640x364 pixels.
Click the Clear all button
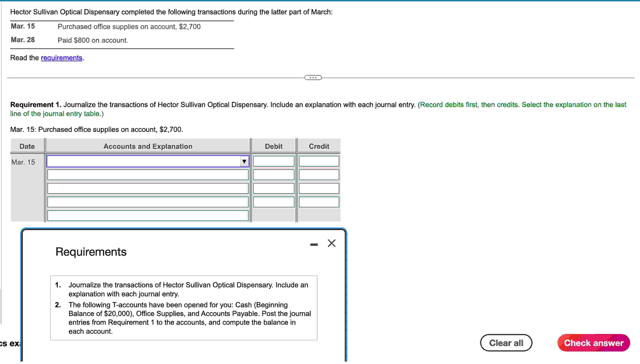point(506,343)
